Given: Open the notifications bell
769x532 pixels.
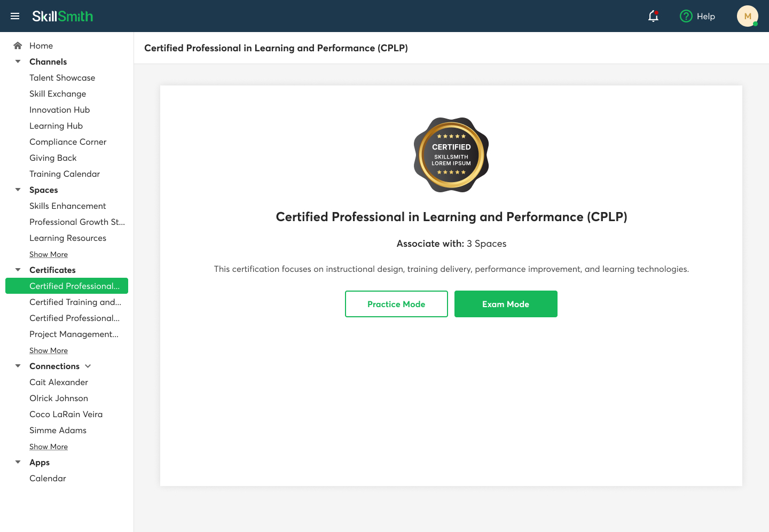Looking at the screenshot, I should (653, 16).
